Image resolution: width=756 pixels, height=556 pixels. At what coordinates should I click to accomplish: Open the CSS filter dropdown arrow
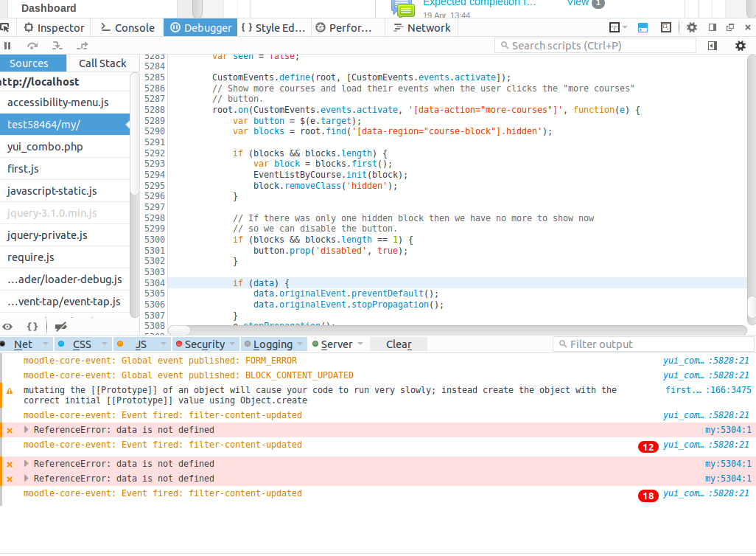(104, 344)
